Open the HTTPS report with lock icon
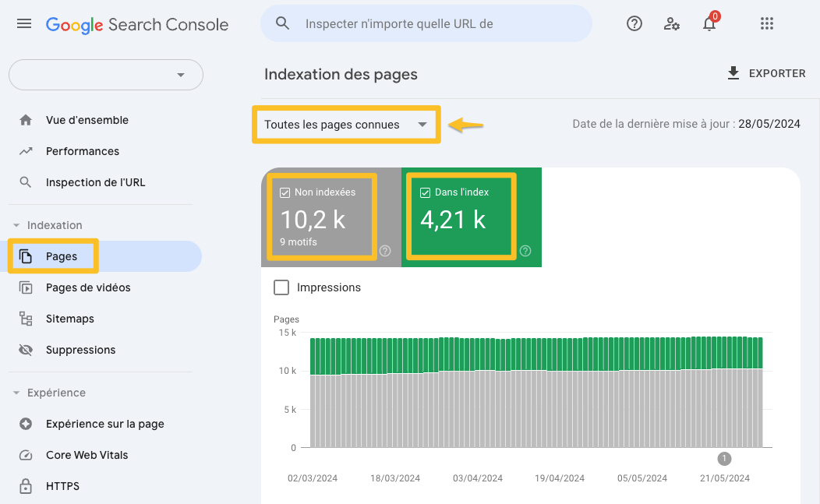 [x=60, y=485]
